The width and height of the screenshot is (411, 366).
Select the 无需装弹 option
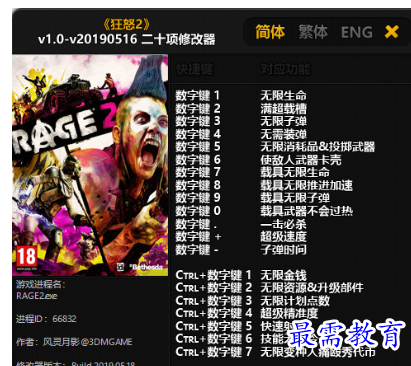coord(283,134)
